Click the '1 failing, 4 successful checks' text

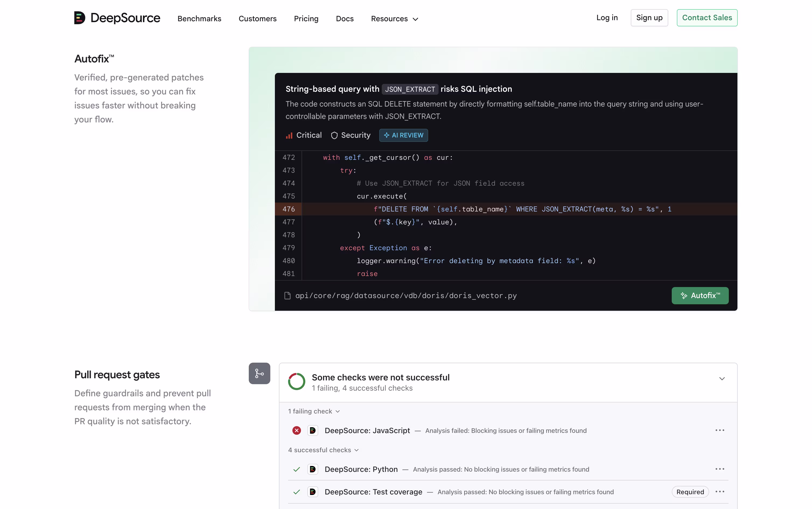point(362,388)
